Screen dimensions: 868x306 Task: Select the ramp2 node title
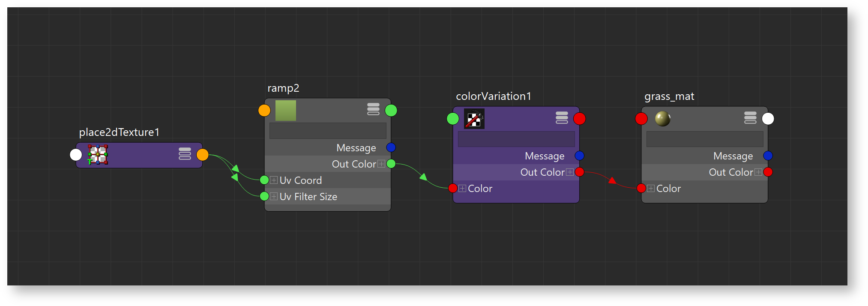click(x=283, y=88)
